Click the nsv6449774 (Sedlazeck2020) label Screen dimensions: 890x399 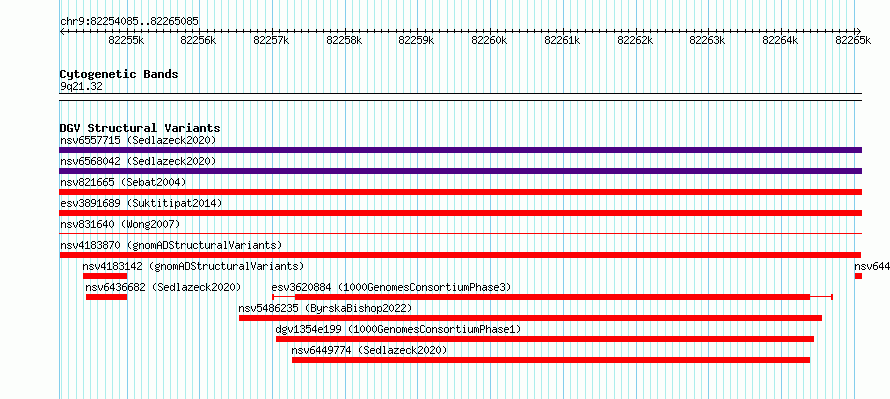coord(370,350)
